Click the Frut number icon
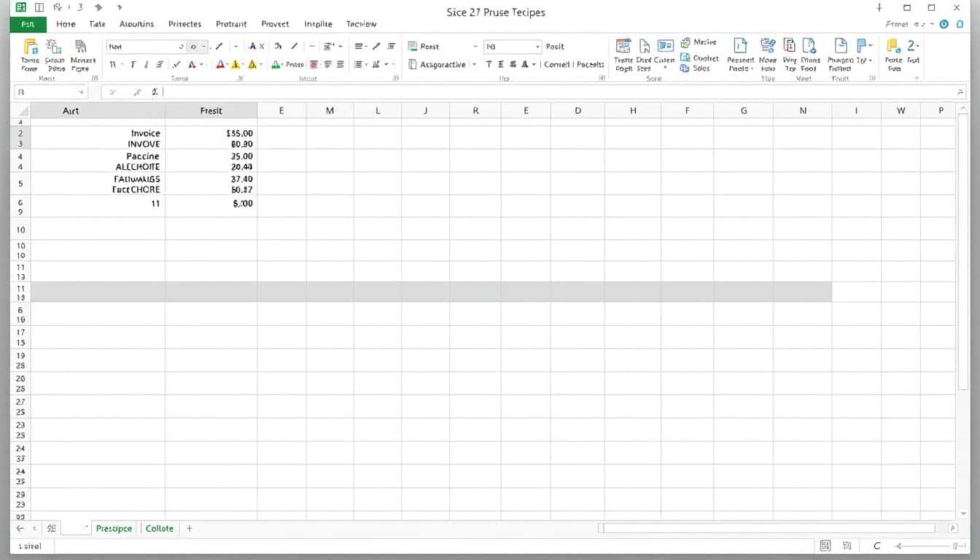This screenshot has height=560, width=980. [x=912, y=47]
